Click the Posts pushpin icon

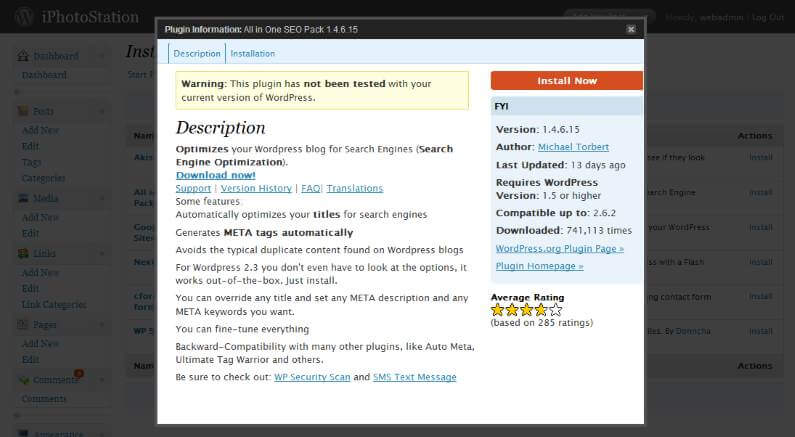pos(23,111)
